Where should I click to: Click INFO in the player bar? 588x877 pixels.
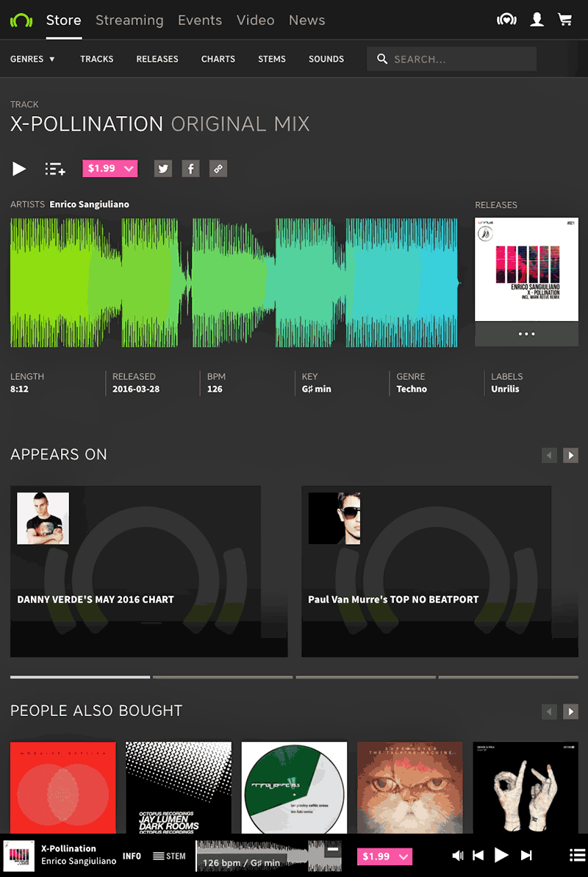pos(132,856)
